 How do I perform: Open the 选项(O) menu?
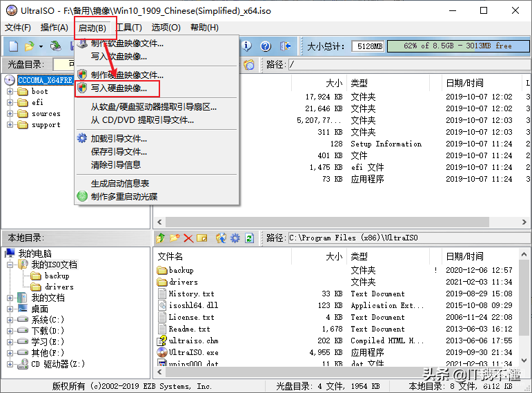pyautogui.click(x=166, y=28)
